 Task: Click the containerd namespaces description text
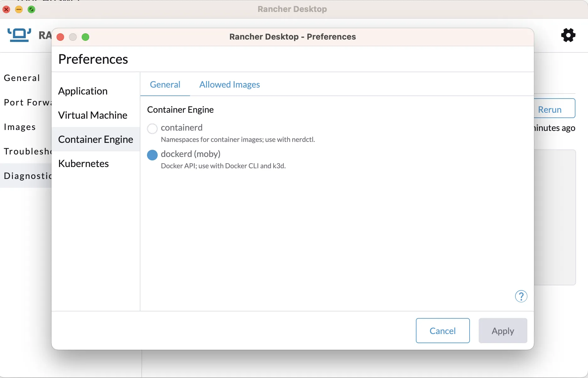point(238,139)
